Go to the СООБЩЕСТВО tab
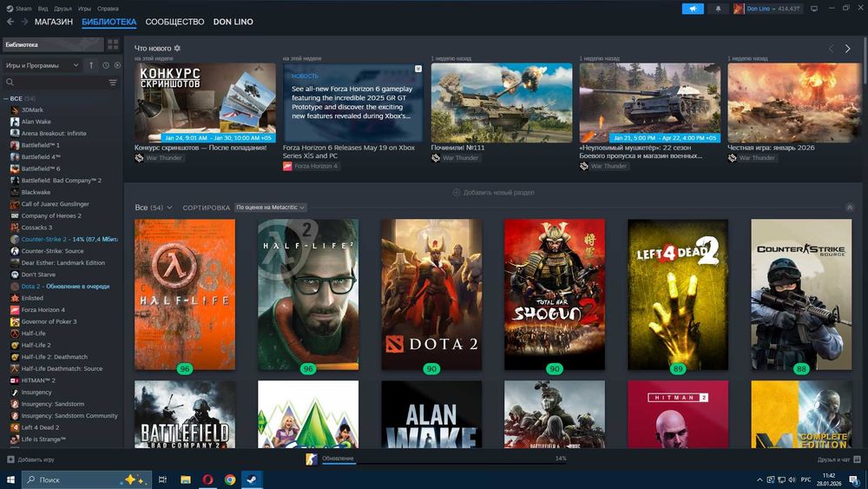Image resolution: width=868 pixels, height=489 pixels. pos(175,22)
